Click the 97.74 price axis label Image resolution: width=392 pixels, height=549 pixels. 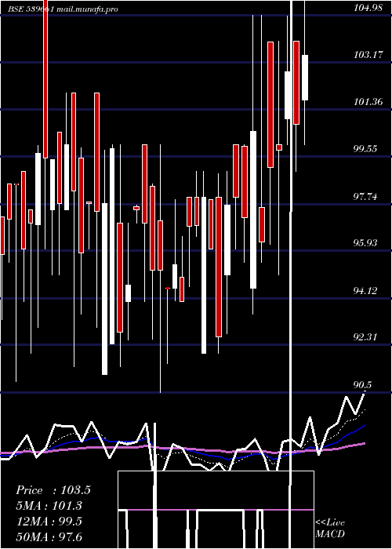point(365,196)
